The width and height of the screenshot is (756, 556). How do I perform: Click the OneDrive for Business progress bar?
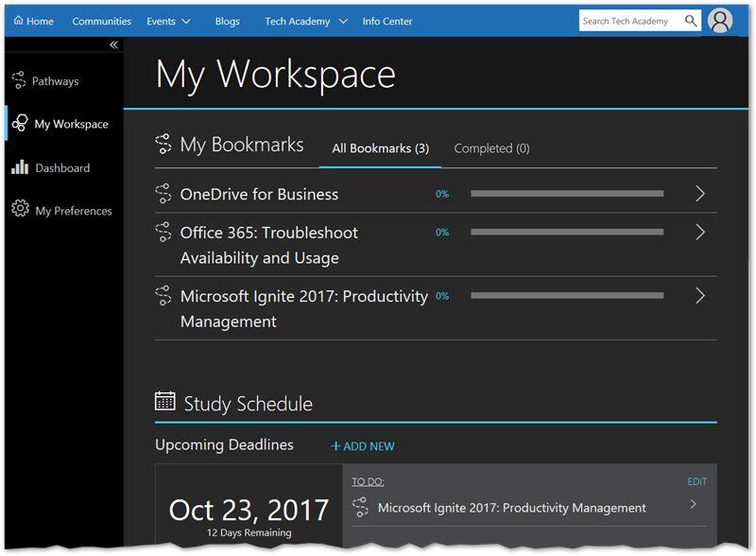point(567,194)
